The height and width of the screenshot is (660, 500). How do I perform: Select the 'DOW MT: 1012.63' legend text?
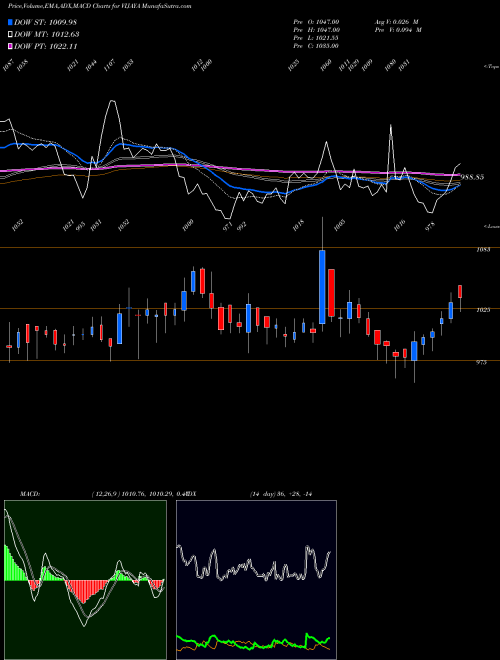47,34
